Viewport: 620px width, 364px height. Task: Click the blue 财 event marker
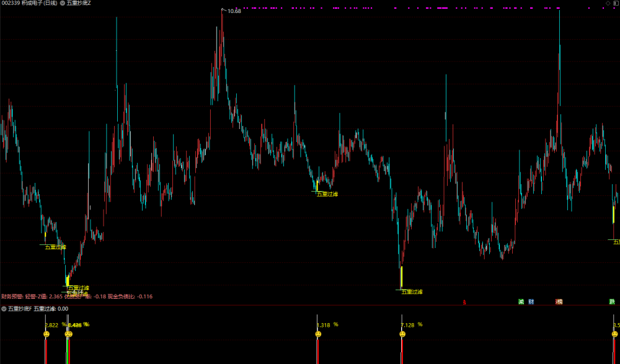531,302
